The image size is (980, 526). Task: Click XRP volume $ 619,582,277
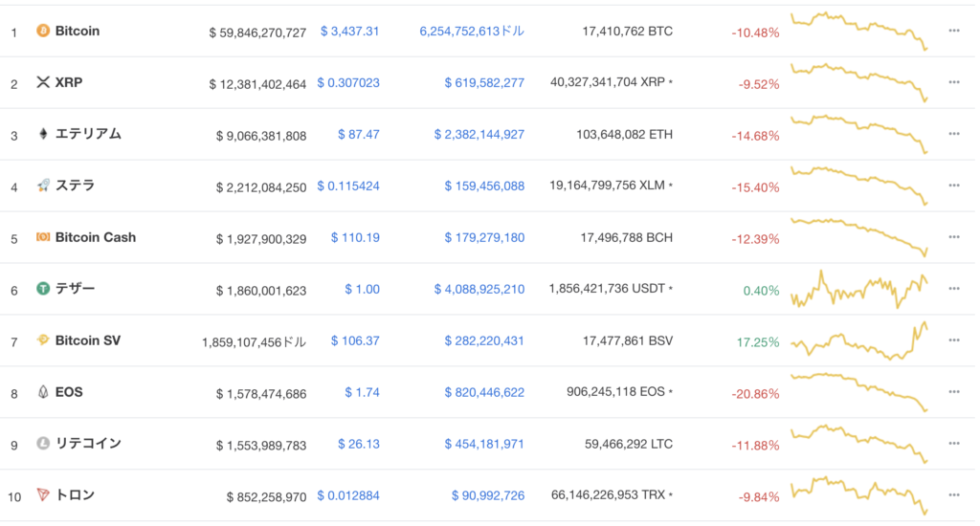pyautogui.click(x=484, y=82)
